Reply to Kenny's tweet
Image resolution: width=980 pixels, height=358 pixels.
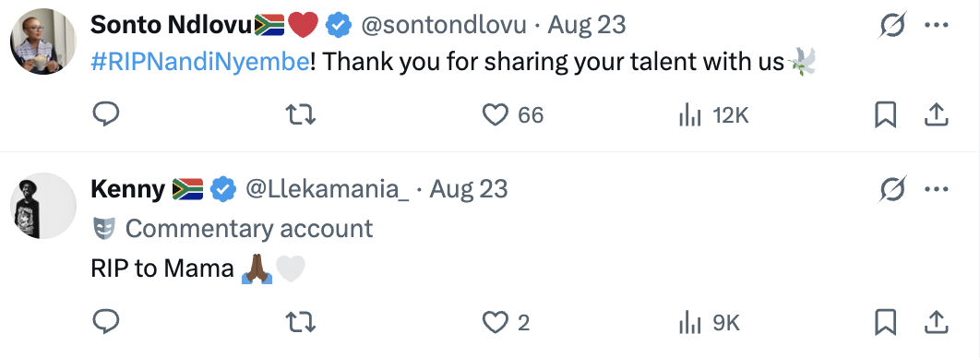pyautogui.click(x=106, y=322)
